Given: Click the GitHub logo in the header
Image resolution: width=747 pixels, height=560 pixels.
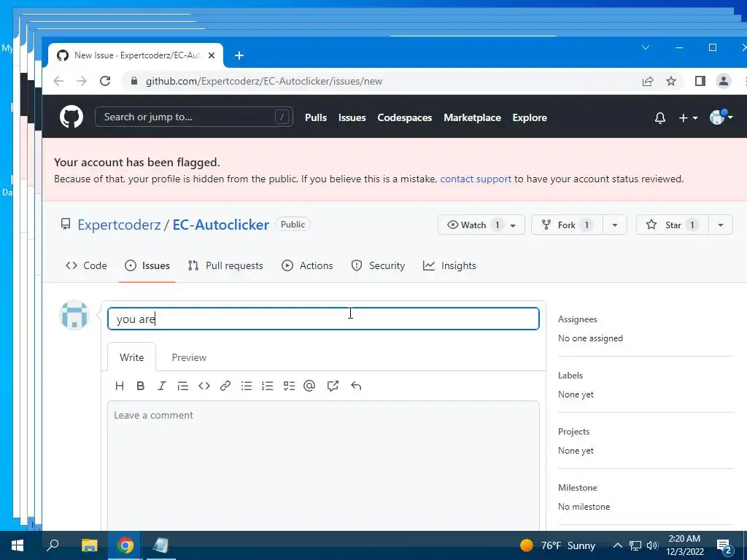Looking at the screenshot, I should tap(71, 117).
